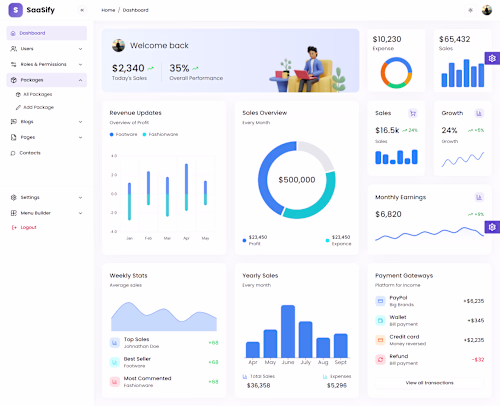This screenshot has width=500, height=406.
Task: Click the Dashboard home icon in sidebar
Action: tap(13, 33)
